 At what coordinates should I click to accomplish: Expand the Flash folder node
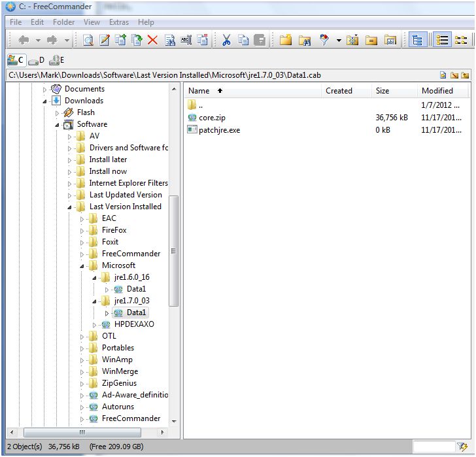(x=57, y=113)
